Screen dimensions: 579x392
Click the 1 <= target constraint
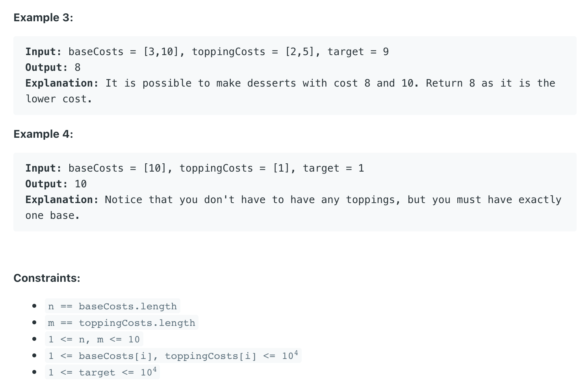tap(102, 372)
